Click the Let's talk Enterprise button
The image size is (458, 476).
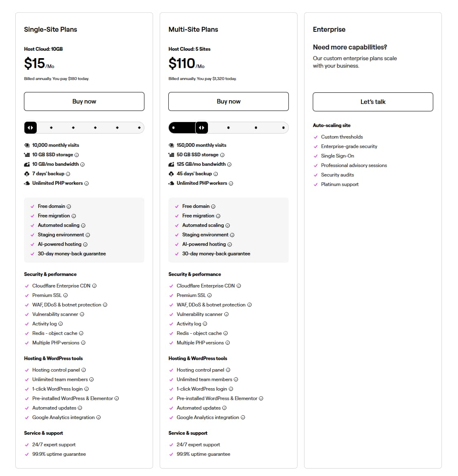(373, 102)
